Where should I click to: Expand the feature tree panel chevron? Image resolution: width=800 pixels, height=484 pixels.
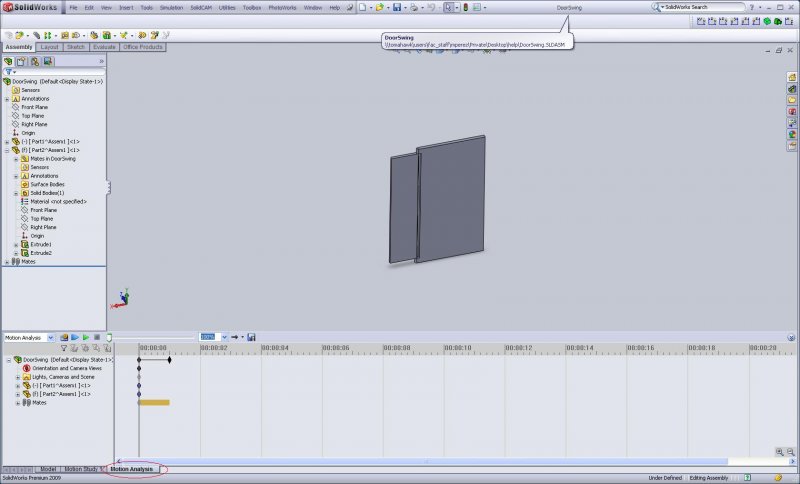(101, 61)
